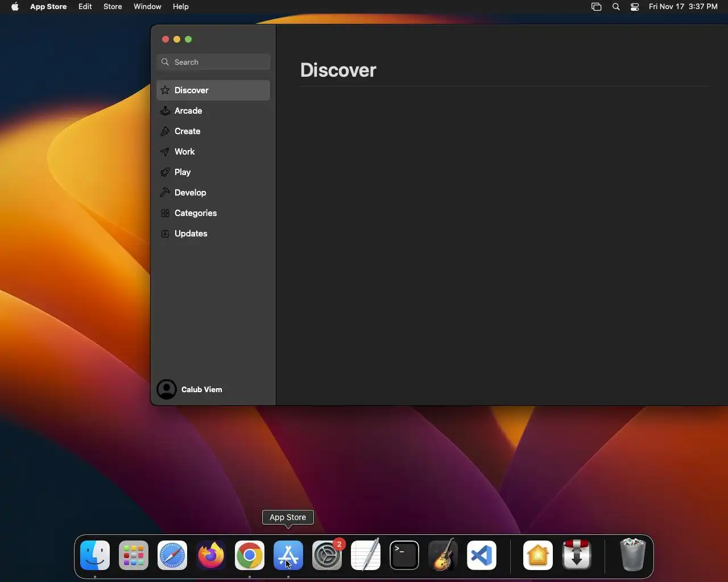728x582 pixels.
Task: Launch GarageBand from the Dock
Action: (x=443, y=555)
